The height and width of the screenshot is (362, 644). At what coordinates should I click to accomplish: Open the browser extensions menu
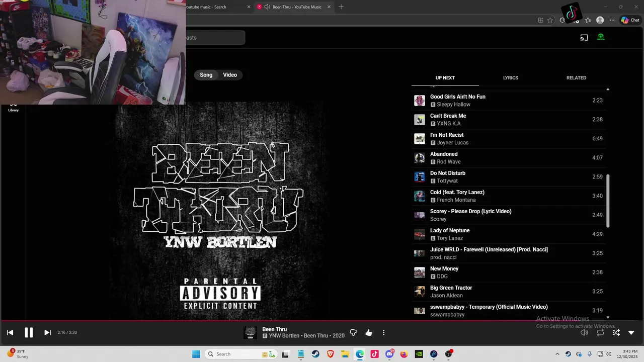(x=562, y=20)
